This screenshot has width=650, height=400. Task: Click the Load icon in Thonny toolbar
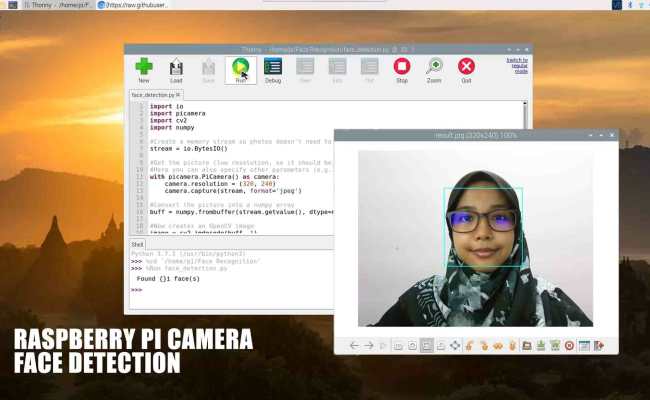[176, 70]
